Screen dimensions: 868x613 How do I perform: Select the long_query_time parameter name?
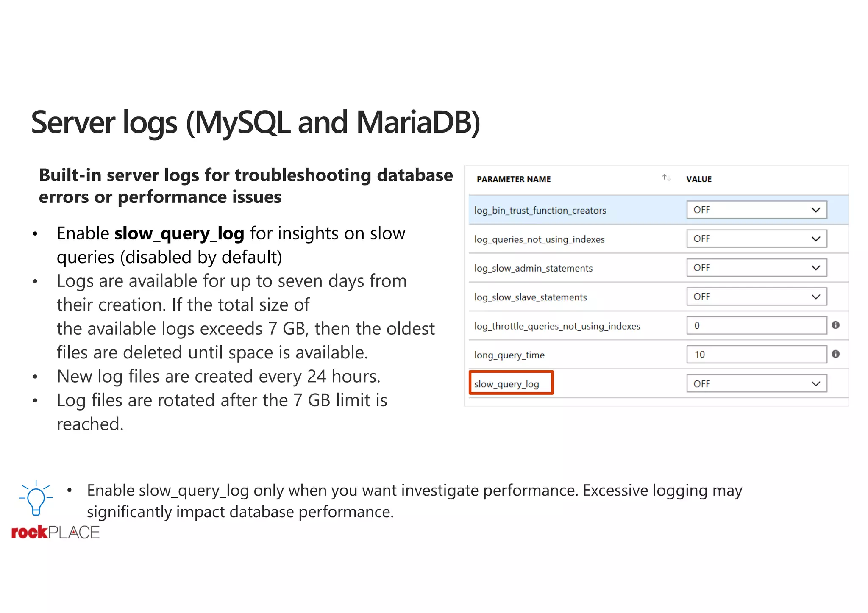(x=509, y=355)
